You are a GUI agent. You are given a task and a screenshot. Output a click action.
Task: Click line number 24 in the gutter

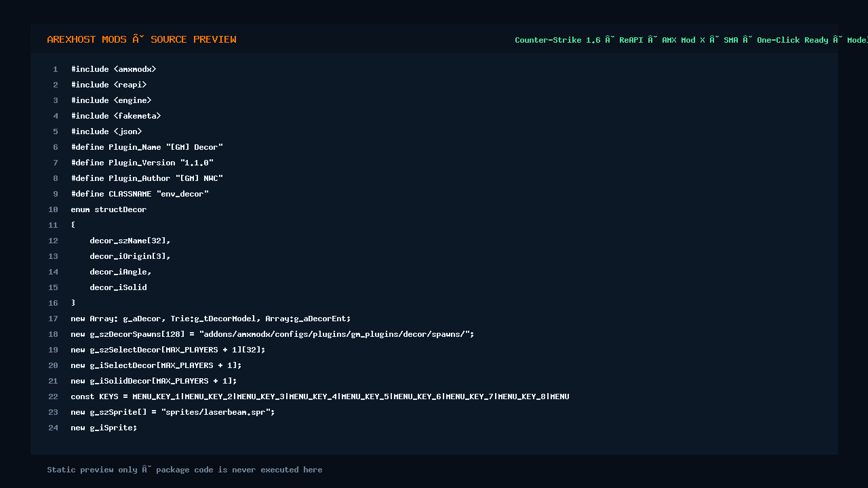(x=53, y=428)
